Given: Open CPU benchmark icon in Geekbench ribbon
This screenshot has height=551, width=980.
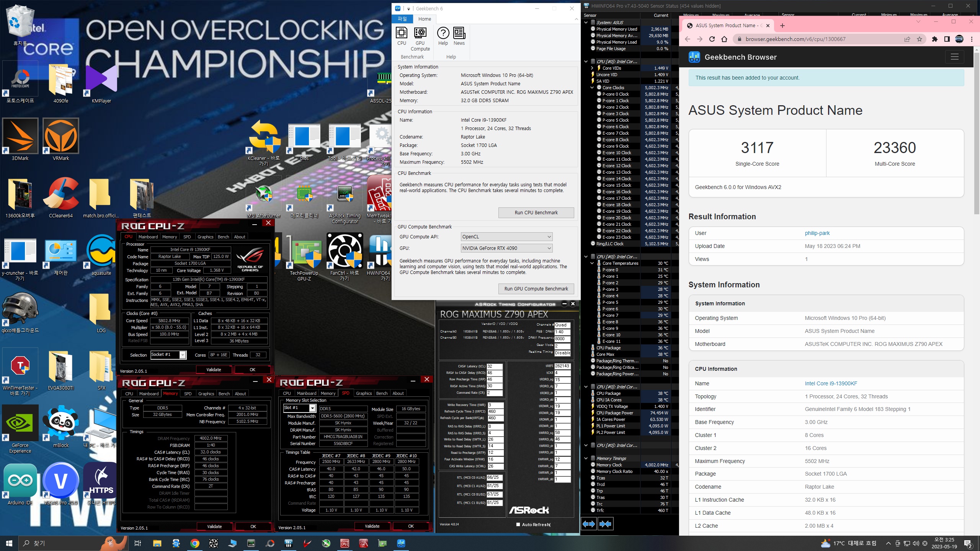Looking at the screenshot, I should coord(402,36).
